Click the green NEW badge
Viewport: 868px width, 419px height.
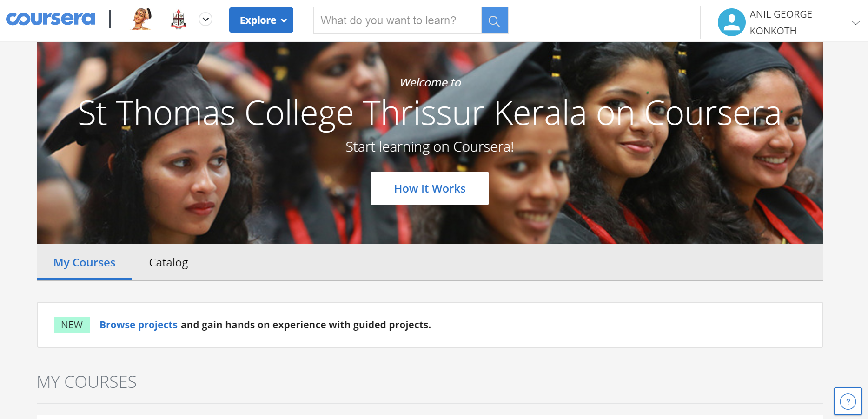[72, 325]
